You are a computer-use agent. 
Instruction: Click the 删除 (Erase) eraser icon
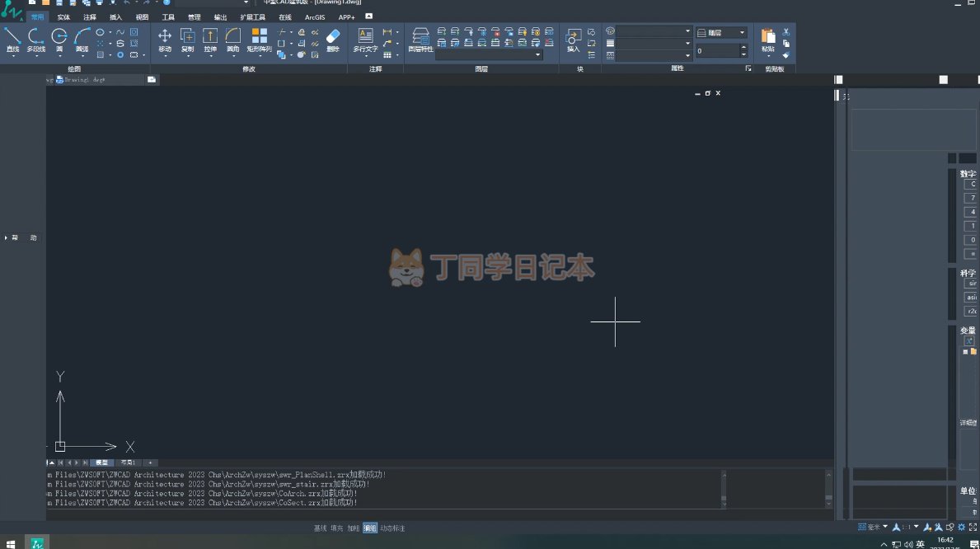tap(333, 38)
